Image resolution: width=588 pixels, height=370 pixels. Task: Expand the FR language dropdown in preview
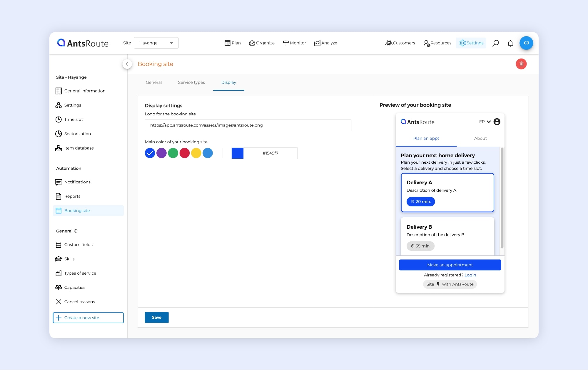coord(484,122)
